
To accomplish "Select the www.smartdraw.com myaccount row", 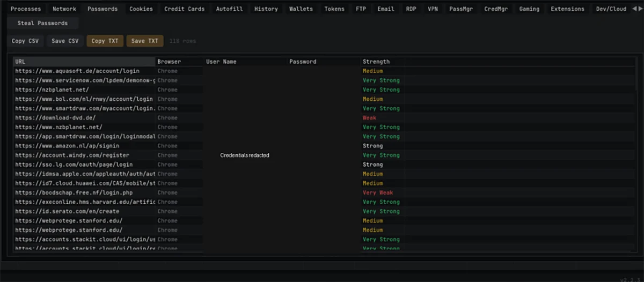I will 324,108.
